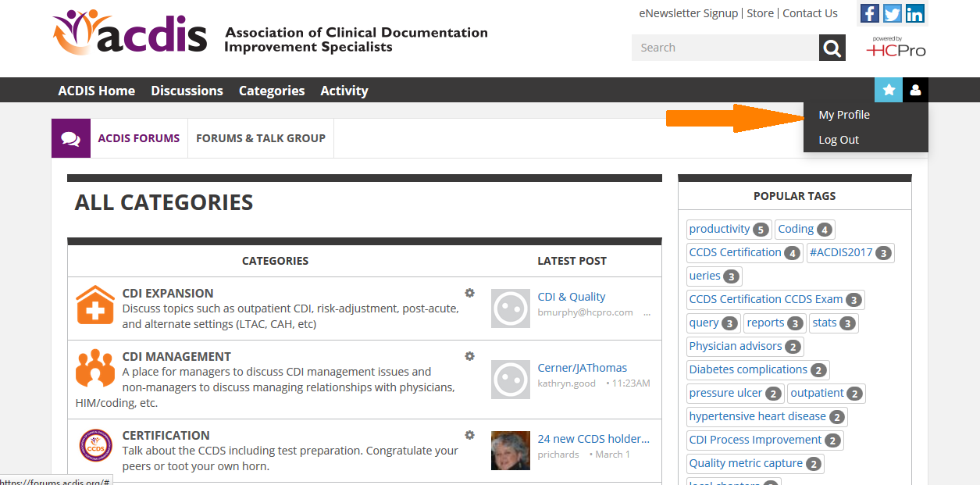Toggle the star bookmark in the navbar
This screenshot has width=980, height=485.
coord(888,90)
